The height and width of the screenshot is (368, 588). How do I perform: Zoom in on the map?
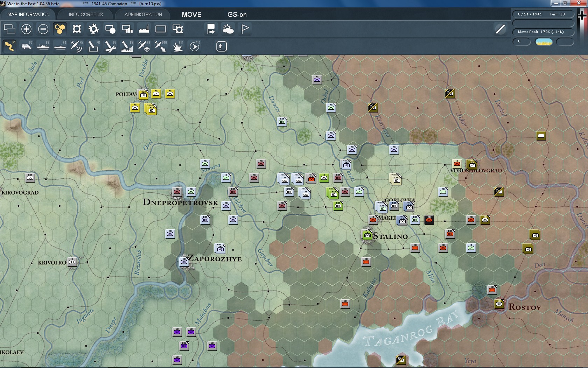click(x=26, y=29)
